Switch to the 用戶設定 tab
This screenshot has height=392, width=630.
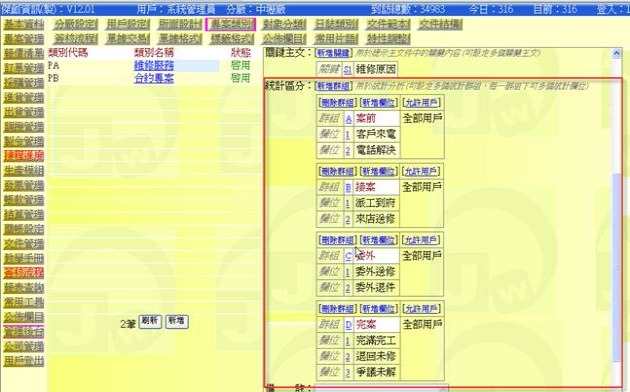click(128, 24)
